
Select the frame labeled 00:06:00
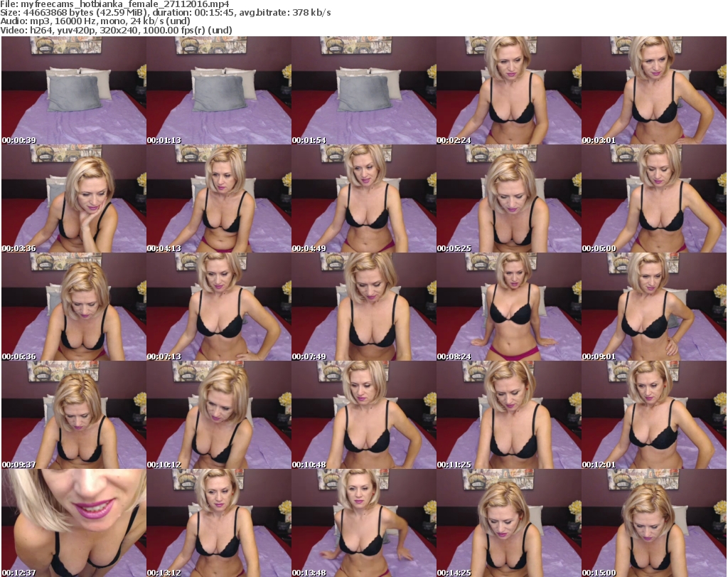(653, 199)
